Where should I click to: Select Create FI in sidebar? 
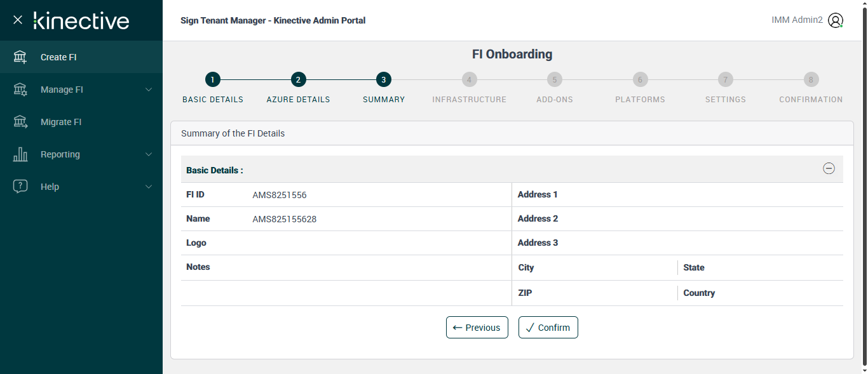click(x=58, y=57)
